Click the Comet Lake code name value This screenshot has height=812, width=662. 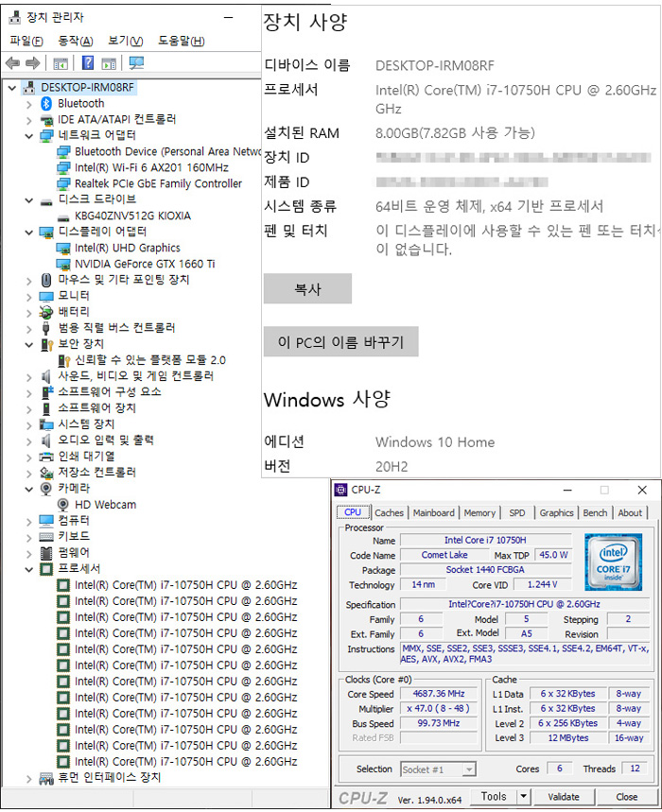coord(444,555)
